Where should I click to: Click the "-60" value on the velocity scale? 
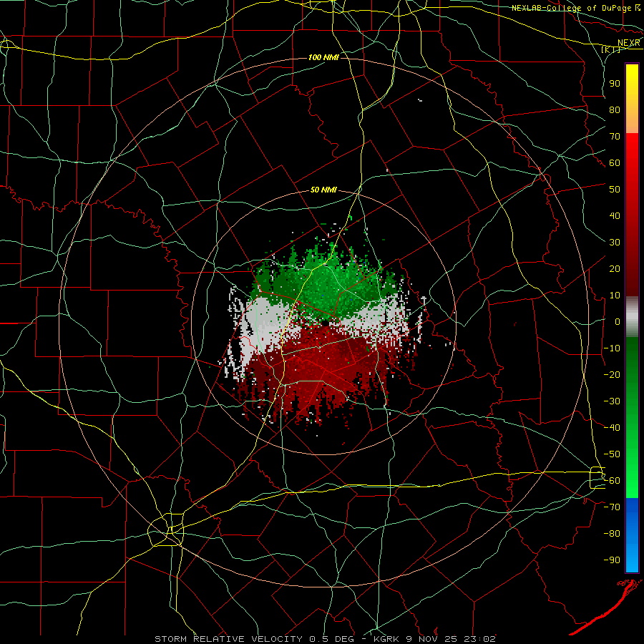click(x=612, y=481)
